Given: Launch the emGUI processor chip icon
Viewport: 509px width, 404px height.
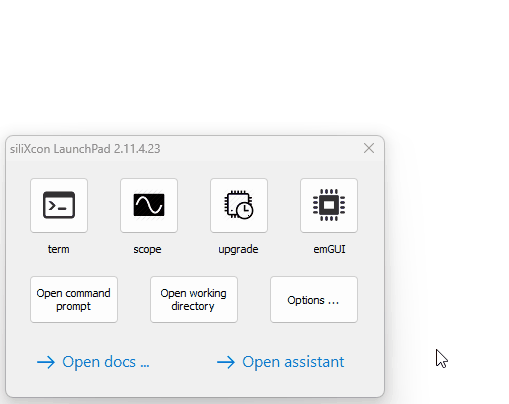Looking at the screenshot, I should coord(329,205).
